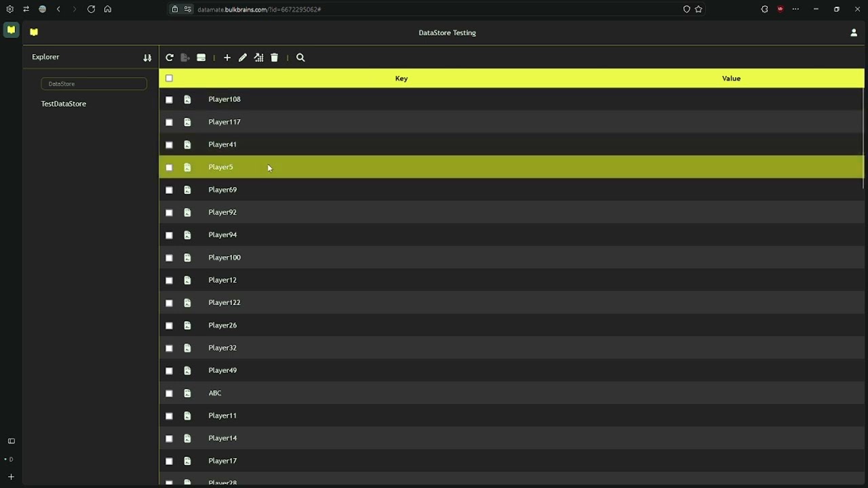Select the Player14 key text
868x488 pixels.
[x=222, y=439]
